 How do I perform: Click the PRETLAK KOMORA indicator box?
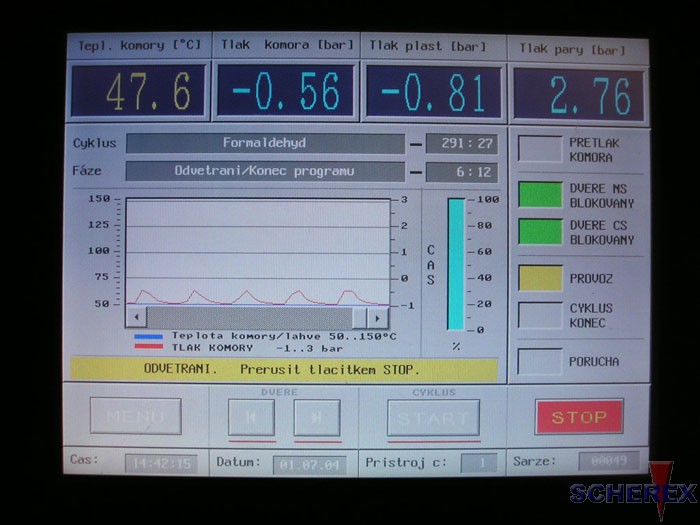pos(540,149)
